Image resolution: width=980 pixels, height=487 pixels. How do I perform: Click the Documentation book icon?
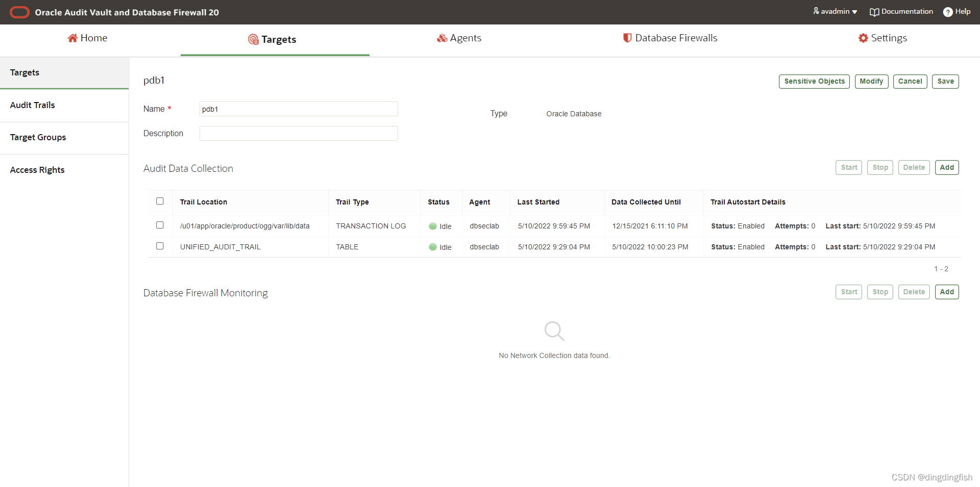coord(874,12)
